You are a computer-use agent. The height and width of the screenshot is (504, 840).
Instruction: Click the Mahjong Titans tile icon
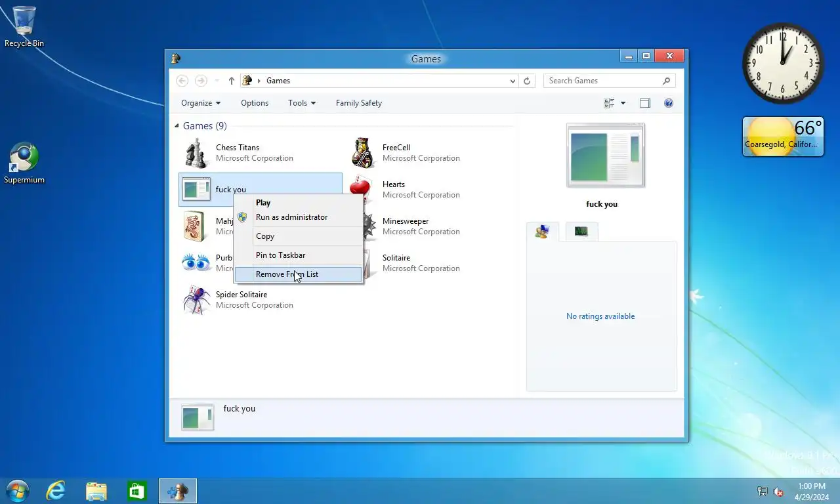[x=195, y=226]
